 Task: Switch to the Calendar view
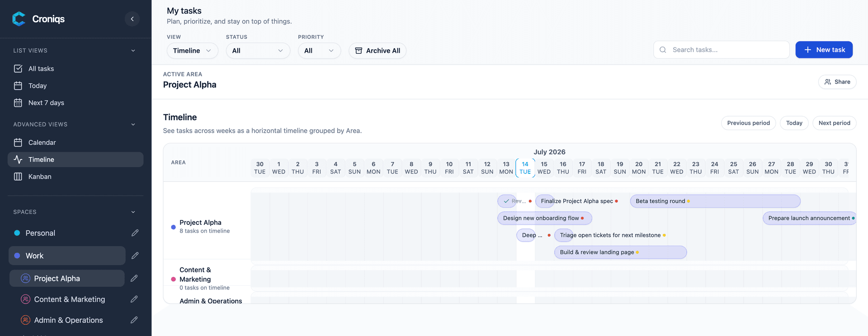pyautogui.click(x=75, y=143)
